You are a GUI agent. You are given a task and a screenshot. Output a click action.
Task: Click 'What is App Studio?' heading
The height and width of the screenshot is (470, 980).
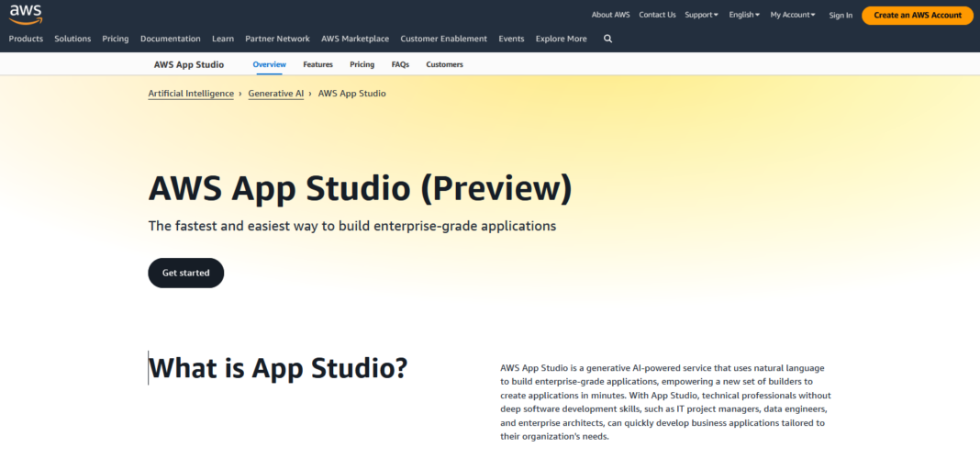point(278,367)
